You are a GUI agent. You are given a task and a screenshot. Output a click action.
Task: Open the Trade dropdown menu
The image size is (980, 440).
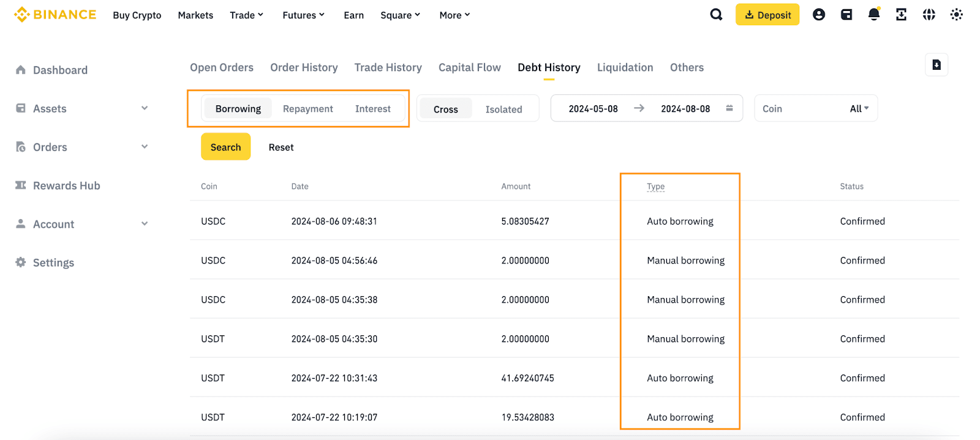(x=247, y=15)
